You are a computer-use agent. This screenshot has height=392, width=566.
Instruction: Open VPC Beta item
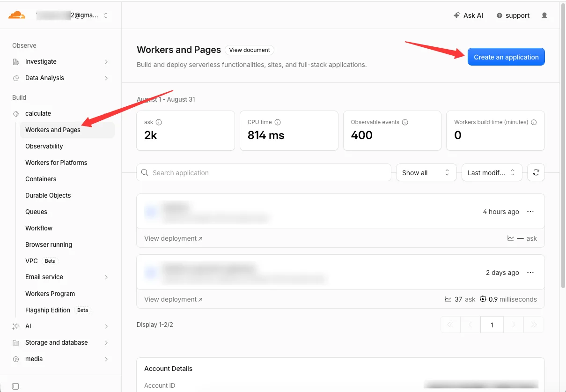coord(42,261)
